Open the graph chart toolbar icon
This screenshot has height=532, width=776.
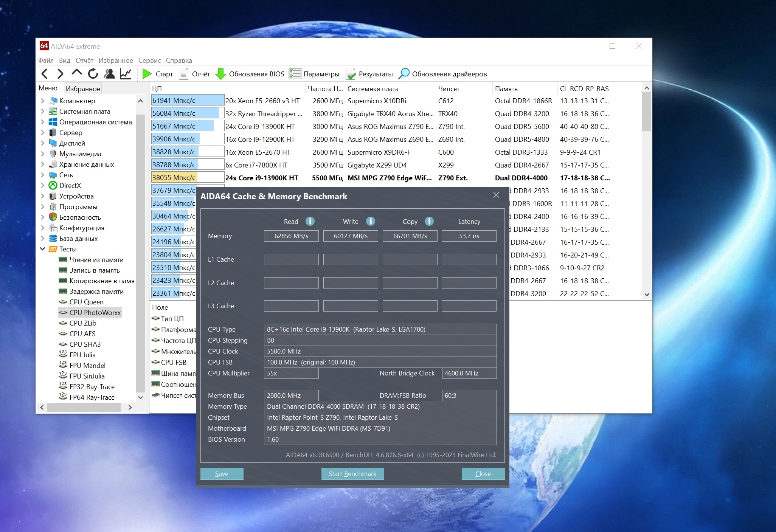pos(126,74)
